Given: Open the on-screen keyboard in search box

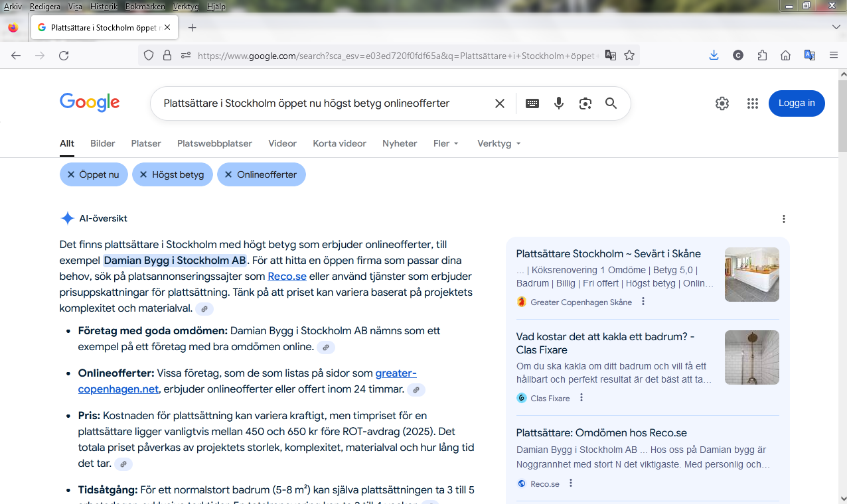Looking at the screenshot, I should pos(532,103).
